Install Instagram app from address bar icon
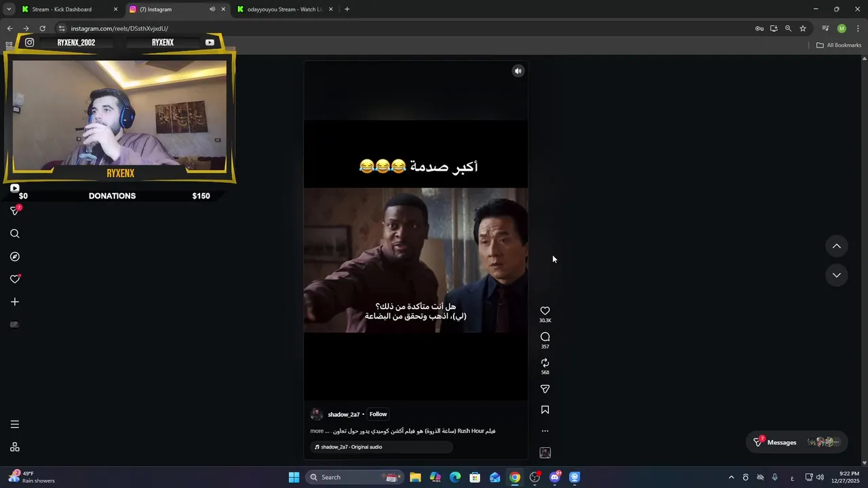 click(x=774, y=28)
